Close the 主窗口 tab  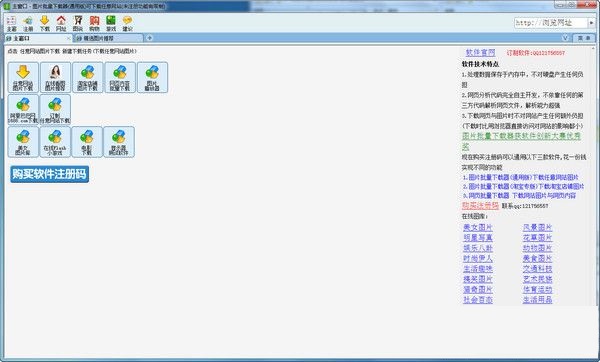tap(68, 38)
